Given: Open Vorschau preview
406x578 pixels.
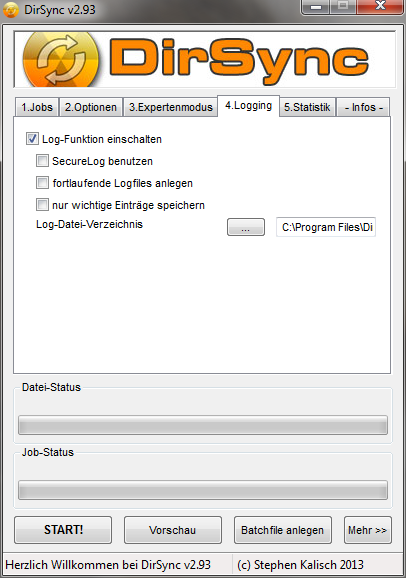Looking at the screenshot, I should click(x=173, y=530).
